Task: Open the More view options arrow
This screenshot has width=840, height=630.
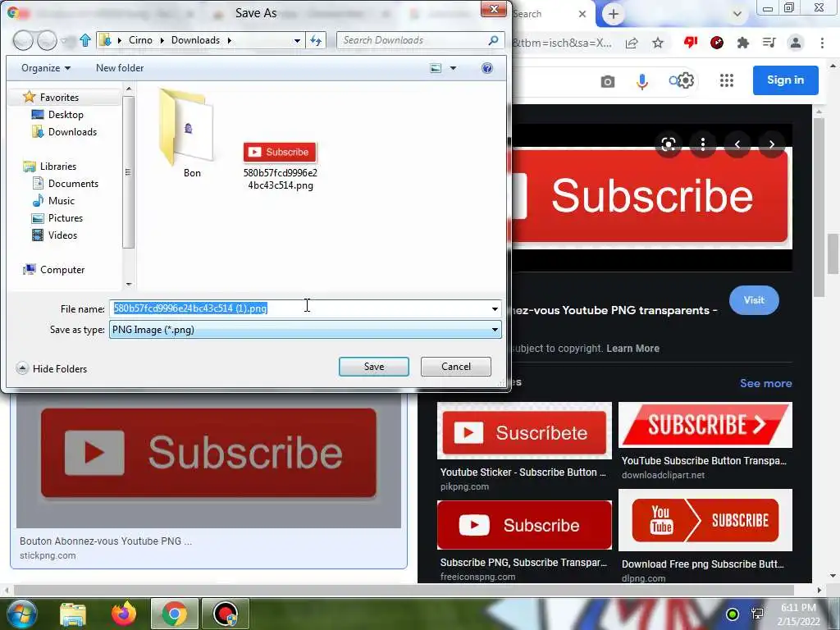Action: pos(453,68)
